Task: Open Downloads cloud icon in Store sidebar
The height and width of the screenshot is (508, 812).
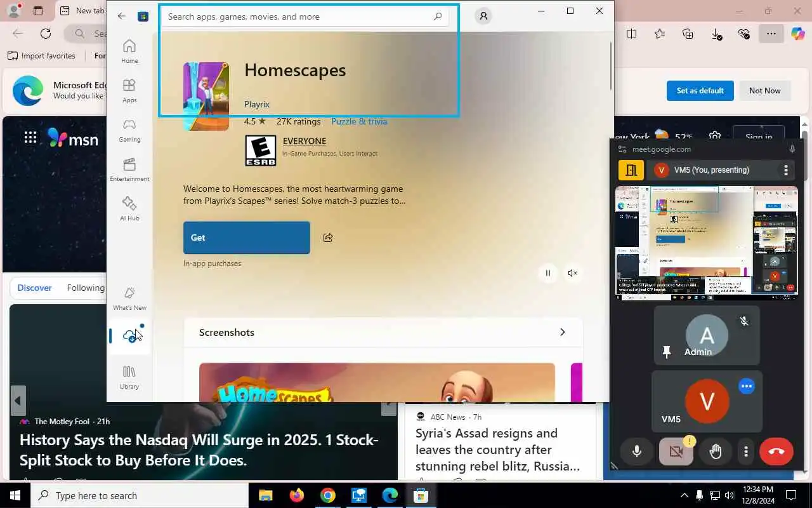Action: click(x=130, y=336)
